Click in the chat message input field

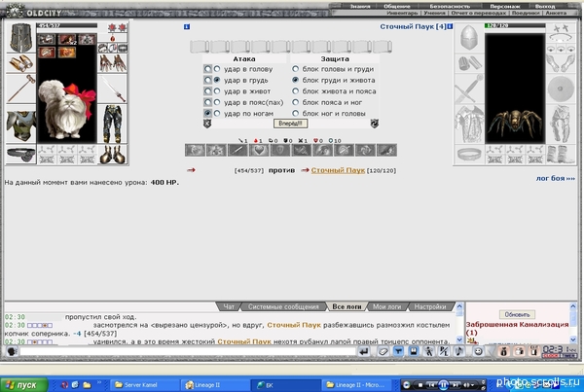point(187,351)
